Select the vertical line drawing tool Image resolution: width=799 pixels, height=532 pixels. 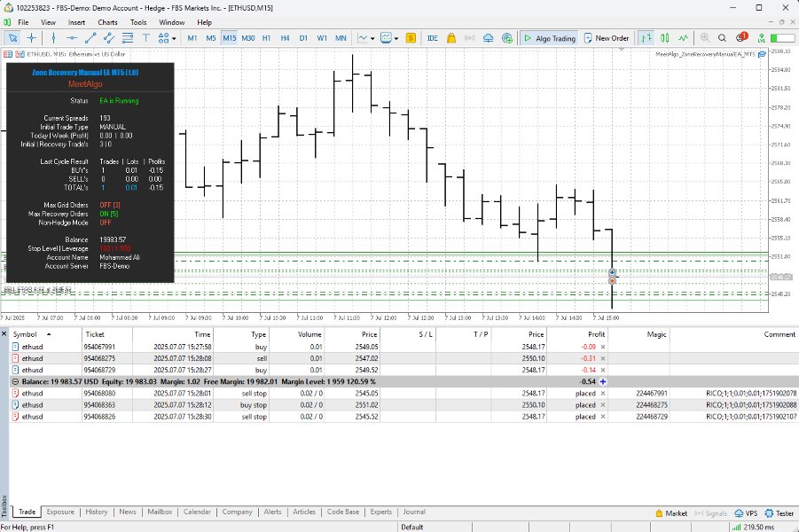pyautogui.click(x=52, y=37)
